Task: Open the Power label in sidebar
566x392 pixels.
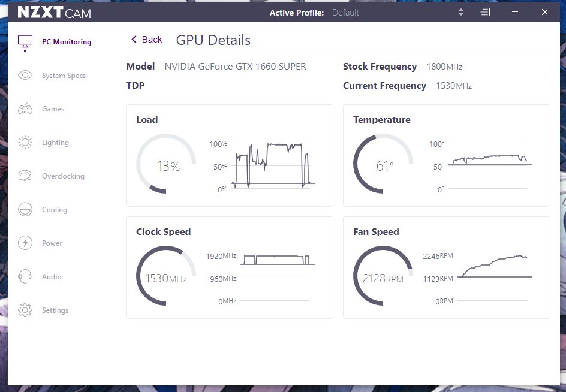Action: tap(52, 243)
